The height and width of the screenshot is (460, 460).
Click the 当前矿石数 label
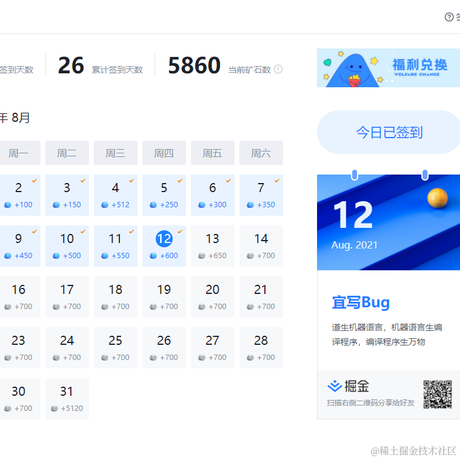(x=249, y=70)
